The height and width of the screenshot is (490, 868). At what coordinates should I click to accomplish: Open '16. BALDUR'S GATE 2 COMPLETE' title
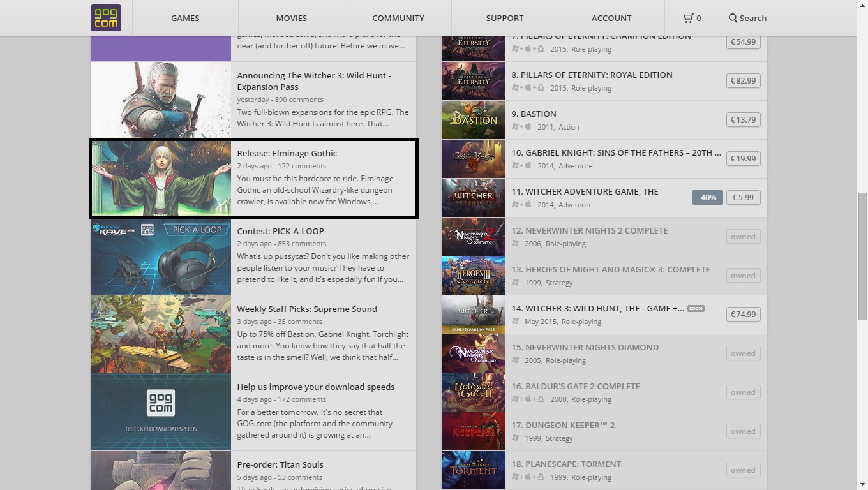coord(575,386)
